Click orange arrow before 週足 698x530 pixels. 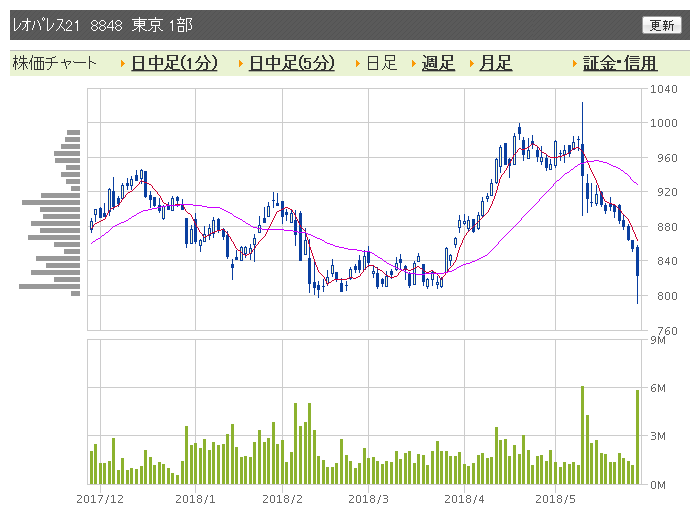(414, 64)
